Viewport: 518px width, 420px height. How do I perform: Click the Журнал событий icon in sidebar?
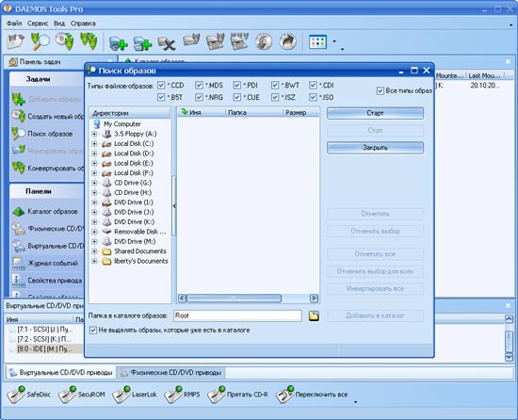click(x=19, y=264)
